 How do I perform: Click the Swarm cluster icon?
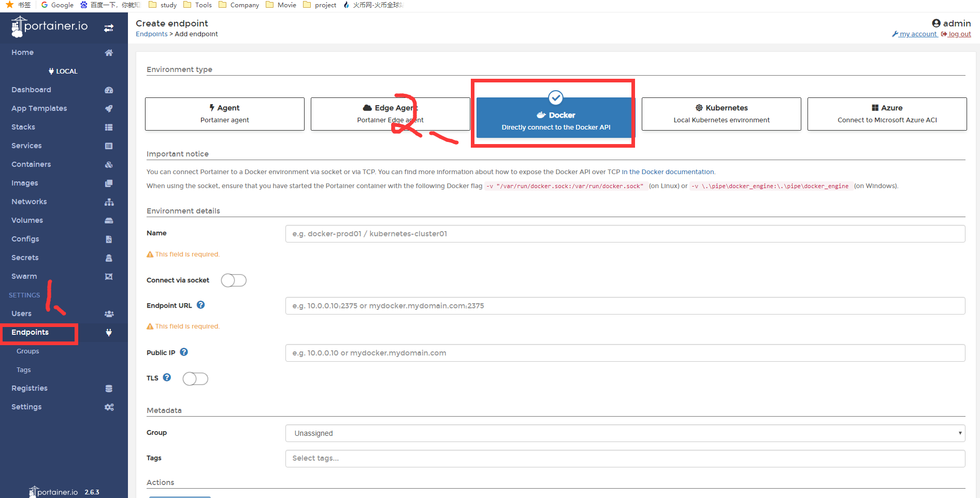point(109,276)
